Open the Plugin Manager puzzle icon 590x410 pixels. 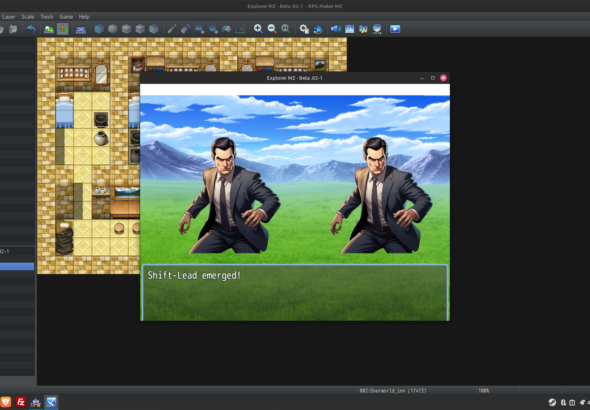[x=318, y=29]
